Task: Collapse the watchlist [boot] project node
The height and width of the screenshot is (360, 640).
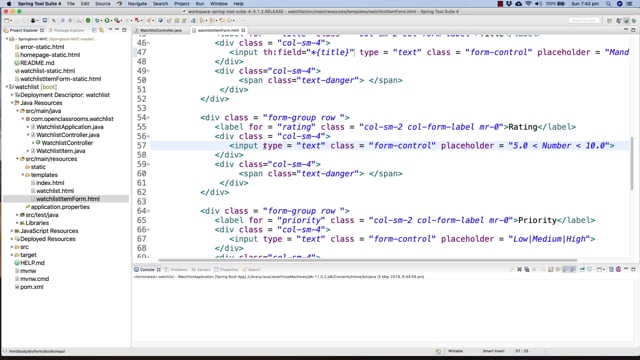Action: pyautogui.click(x=7, y=87)
